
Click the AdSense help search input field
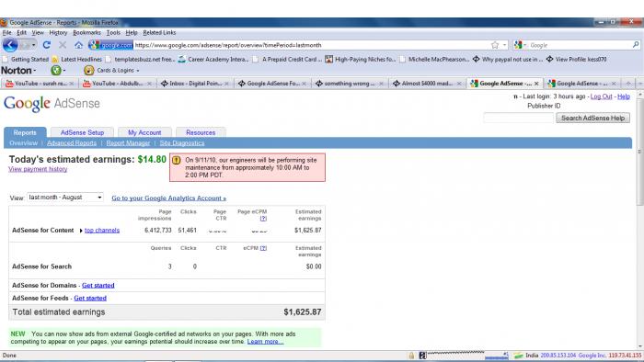(x=518, y=119)
